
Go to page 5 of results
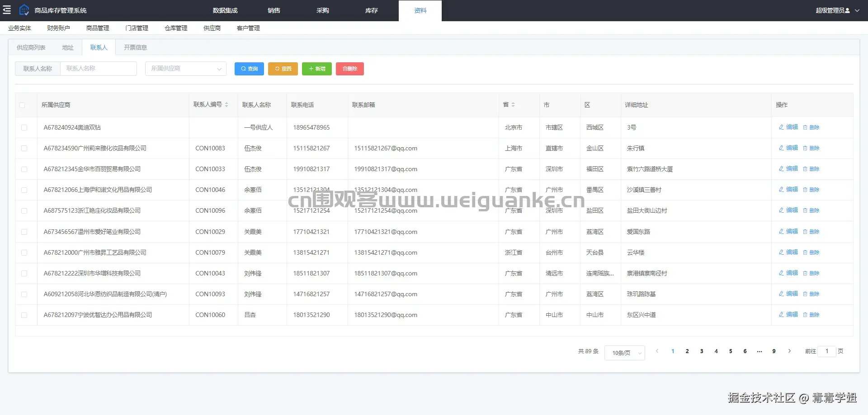(x=731, y=351)
